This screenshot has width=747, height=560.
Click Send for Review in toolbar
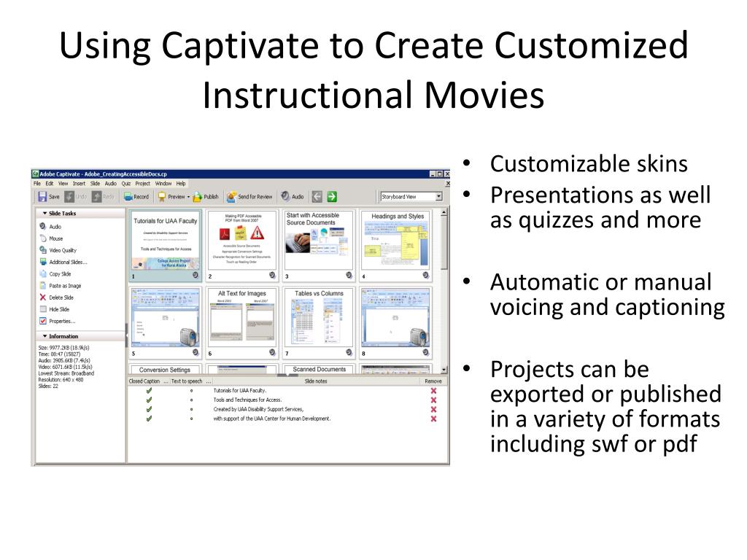(249, 196)
